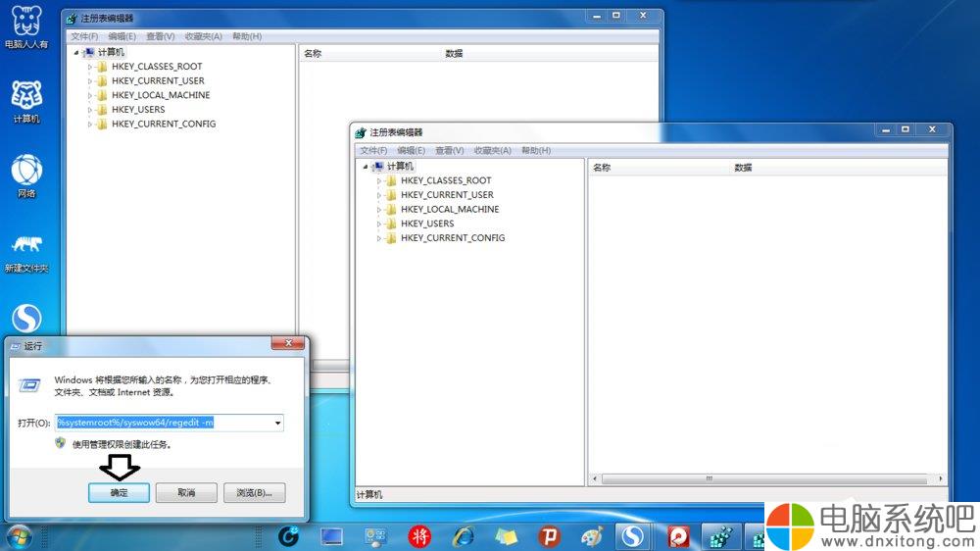Open the 计算机 desktop icon
The height and width of the screenshot is (551, 980).
[26, 101]
